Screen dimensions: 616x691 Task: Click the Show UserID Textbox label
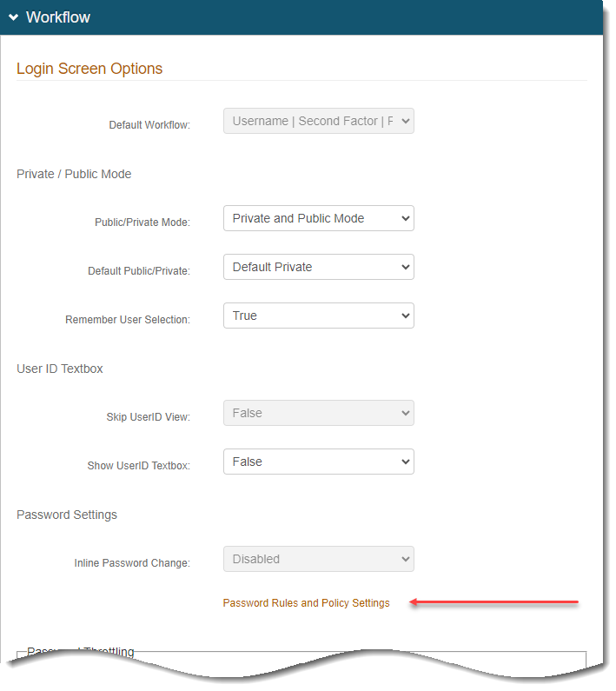point(138,466)
